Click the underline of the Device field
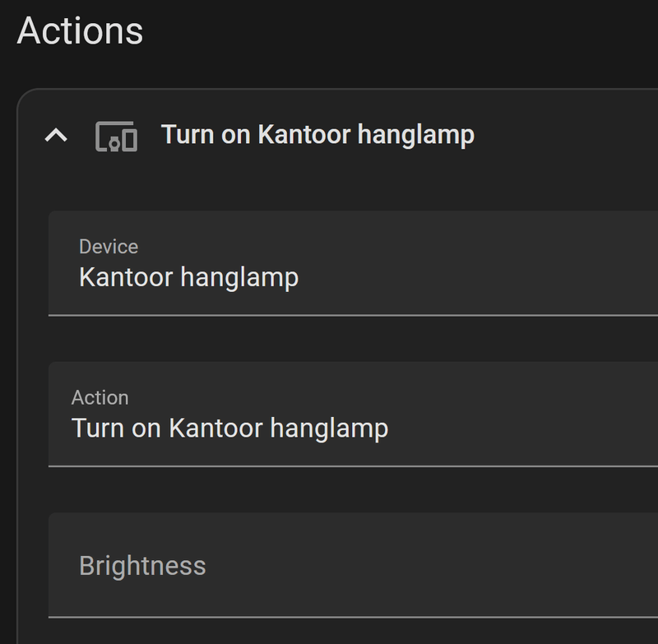Image resolution: width=658 pixels, height=644 pixels. point(354,314)
